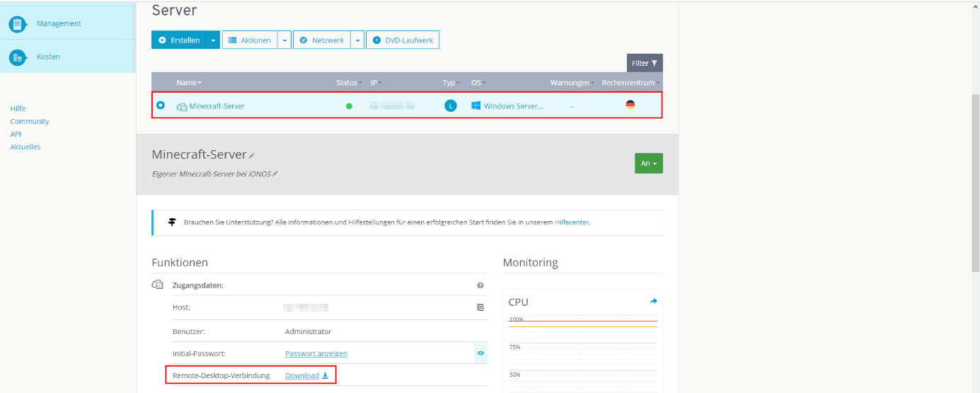Open the Hilfe link
Screen dimensions: 980x393
click(18, 108)
